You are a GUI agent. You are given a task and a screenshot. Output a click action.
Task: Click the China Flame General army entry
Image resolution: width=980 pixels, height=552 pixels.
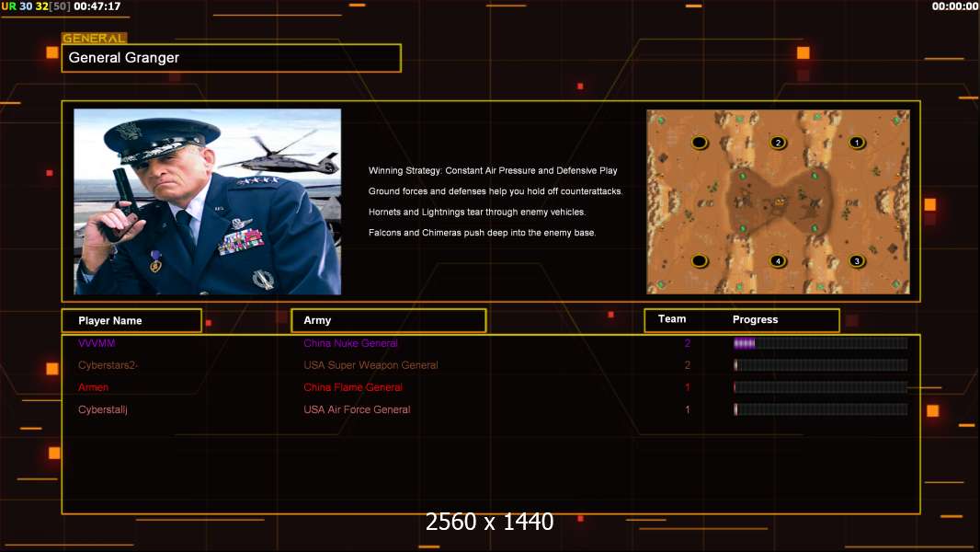click(353, 387)
